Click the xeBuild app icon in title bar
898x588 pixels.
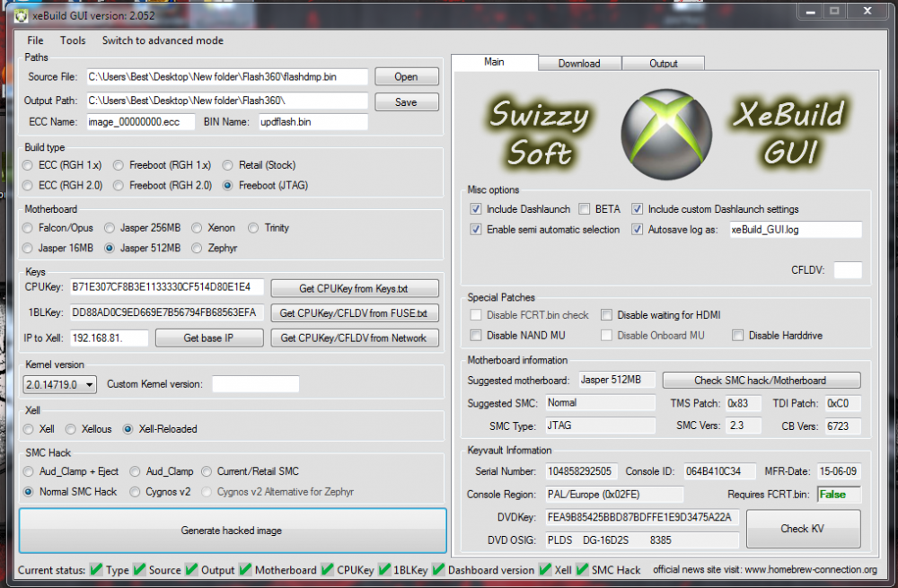tap(22, 16)
